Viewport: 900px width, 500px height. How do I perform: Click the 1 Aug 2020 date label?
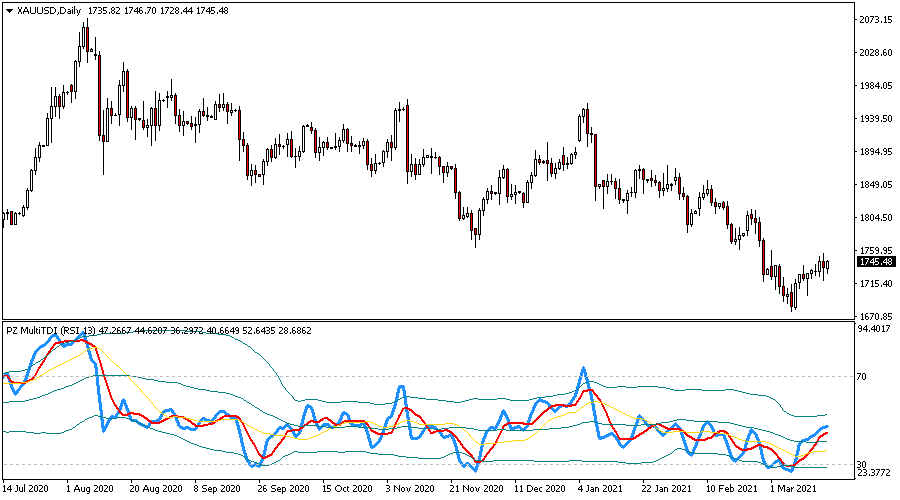pyautogui.click(x=87, y=490)
